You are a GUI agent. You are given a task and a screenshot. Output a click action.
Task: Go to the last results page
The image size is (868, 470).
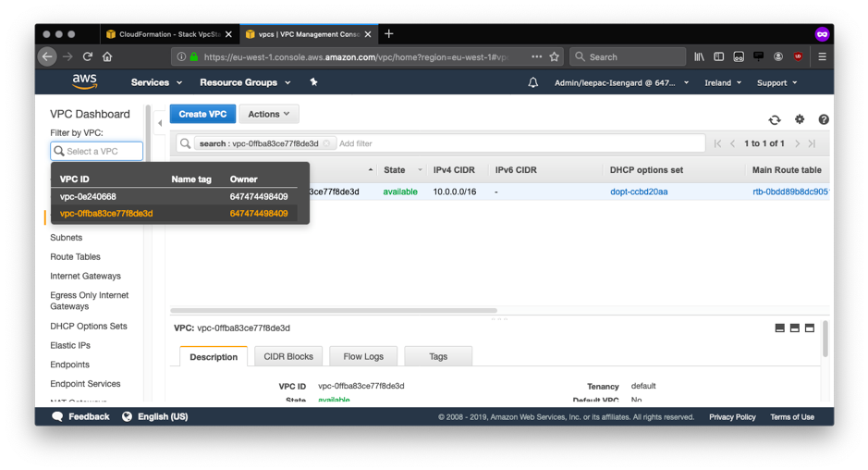[812, 143]
